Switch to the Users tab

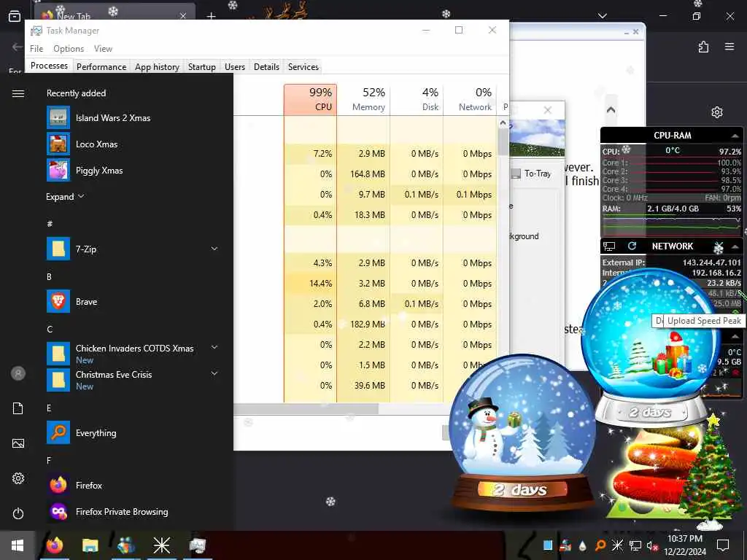click(235, 66)
